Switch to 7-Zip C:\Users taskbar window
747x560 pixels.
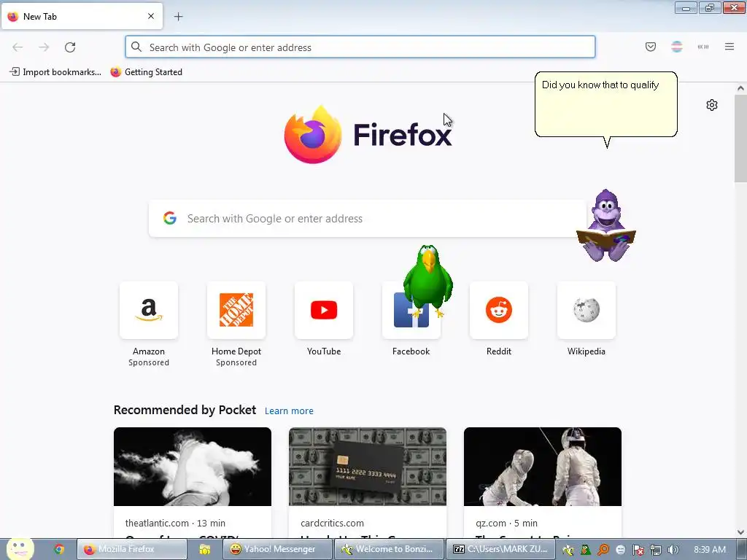(x=500, y=550)
